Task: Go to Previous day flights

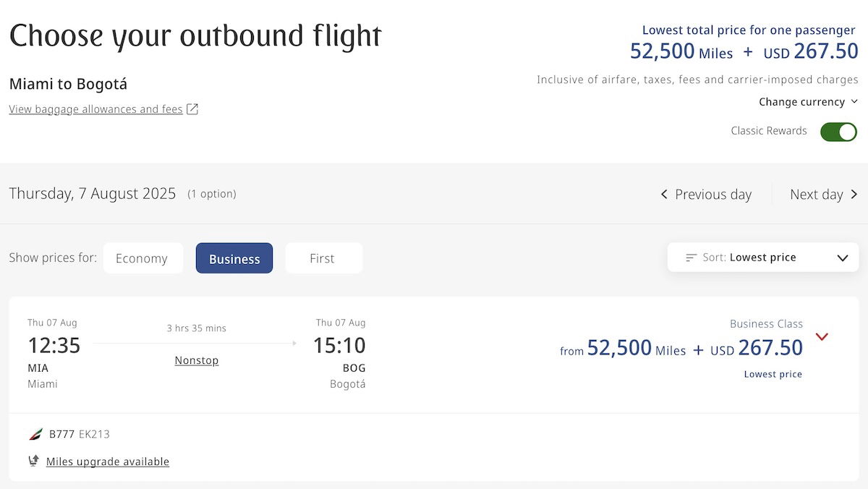Action: (x=706, y=195)
